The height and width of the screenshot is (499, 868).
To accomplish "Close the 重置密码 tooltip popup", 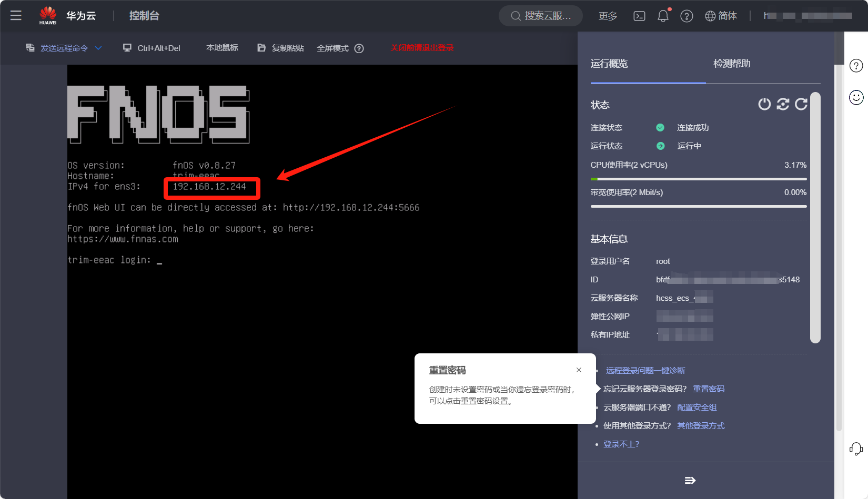I will 579,370.
